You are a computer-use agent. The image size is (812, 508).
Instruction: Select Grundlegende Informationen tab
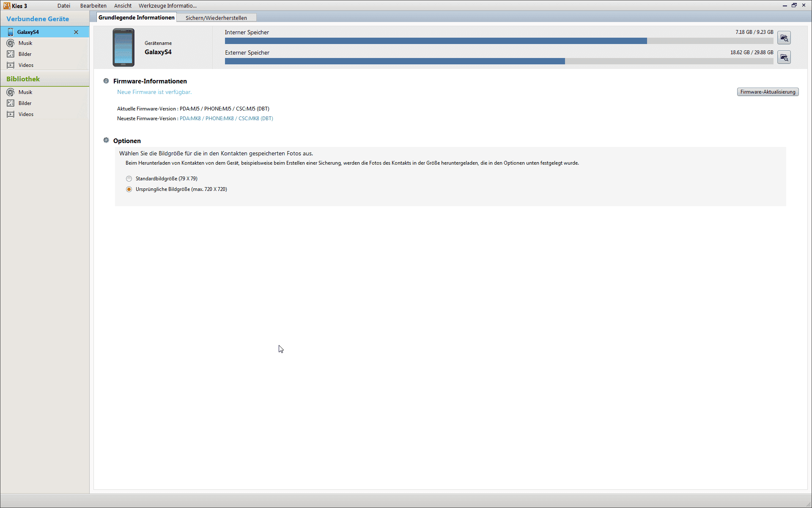tap(136, 17)
